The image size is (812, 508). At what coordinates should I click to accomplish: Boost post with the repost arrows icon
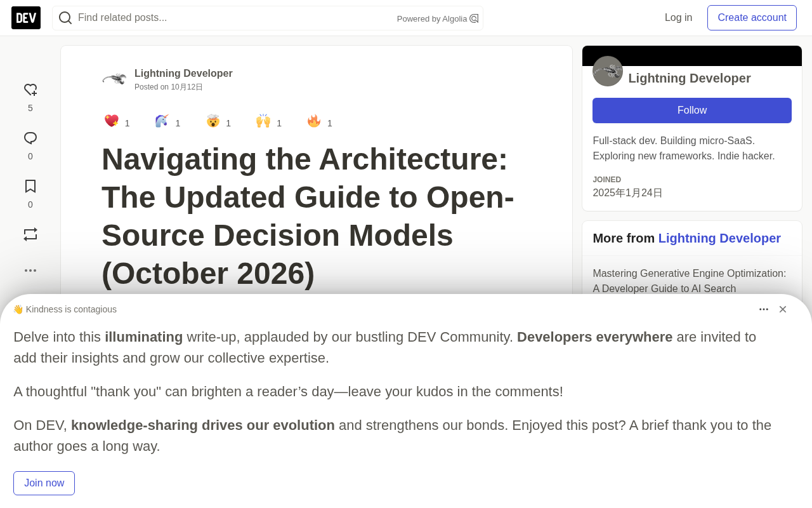tap(30, 234)
